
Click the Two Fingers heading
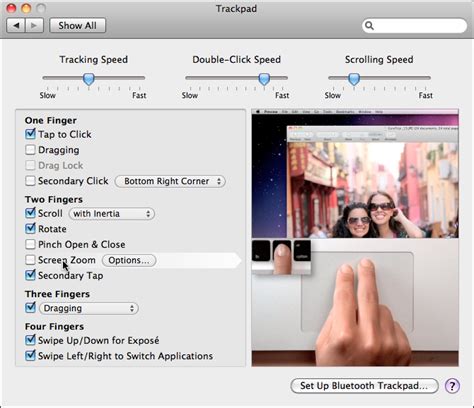[x=54, y=199]
